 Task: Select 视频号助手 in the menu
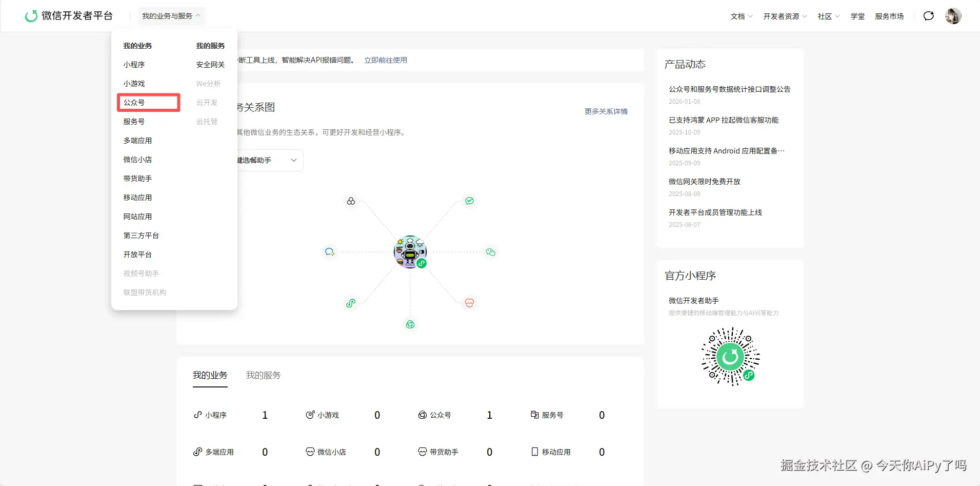click(x=141, y=274)
